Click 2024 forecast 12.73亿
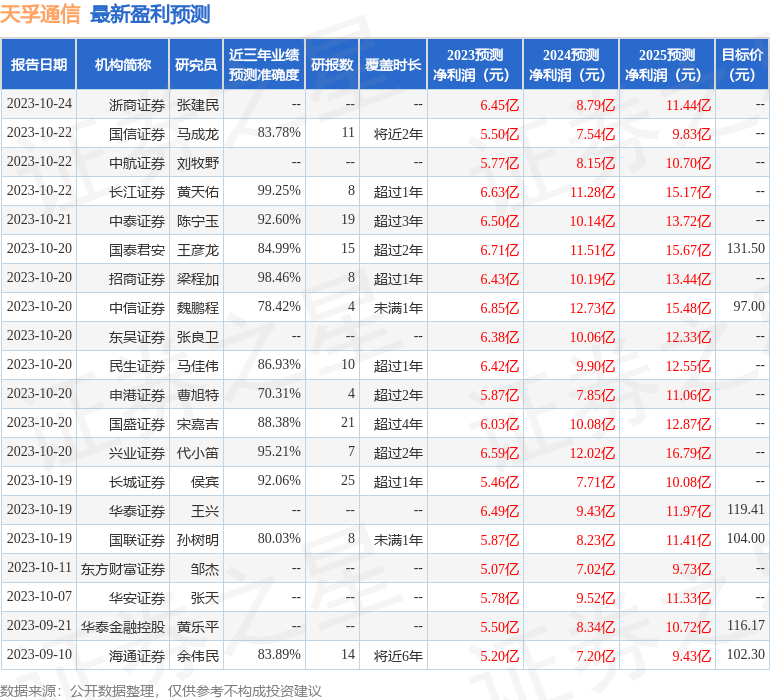The height and width of the screenshot is (700, 770). click(592, 308)
